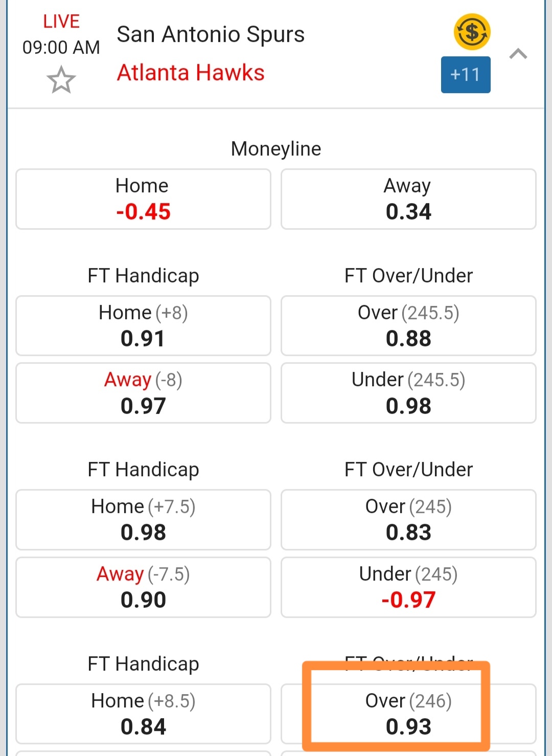This screenshot has width=552, height=756.
Task: Open the +11 more markets button
Action: click(465, 75)
